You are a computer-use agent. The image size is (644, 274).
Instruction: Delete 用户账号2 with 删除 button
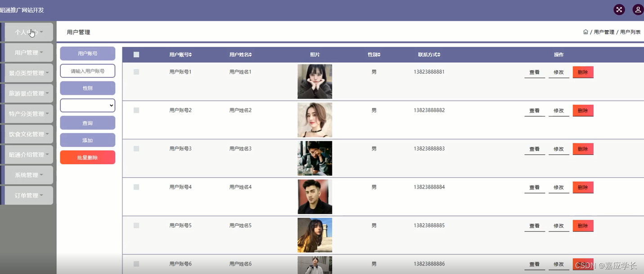pos(583,111)
